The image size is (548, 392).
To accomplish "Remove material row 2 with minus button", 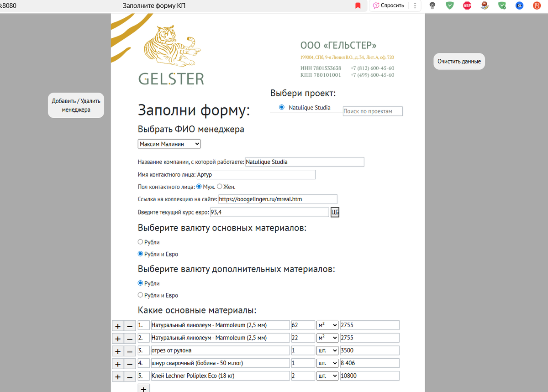I will (x=130, y=339).
